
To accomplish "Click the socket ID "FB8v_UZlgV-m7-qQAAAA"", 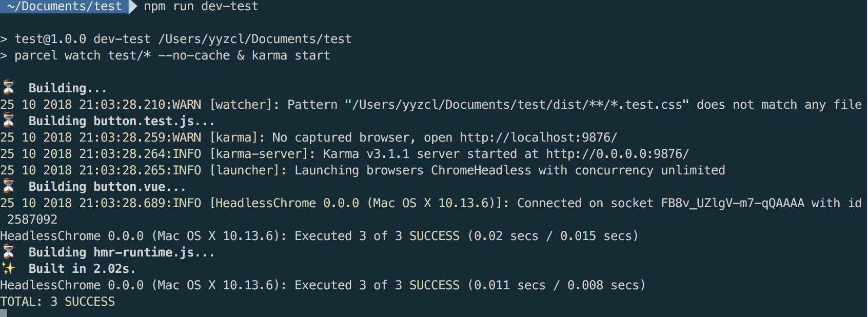I will [732, 203].
